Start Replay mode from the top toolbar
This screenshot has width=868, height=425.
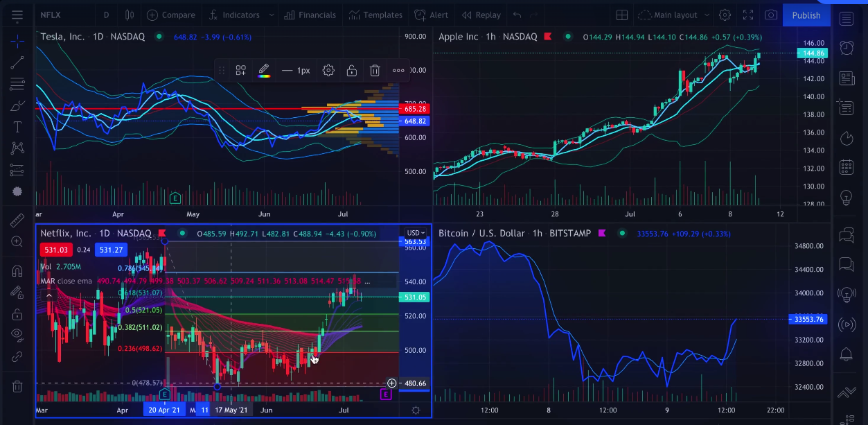point(481,15)
